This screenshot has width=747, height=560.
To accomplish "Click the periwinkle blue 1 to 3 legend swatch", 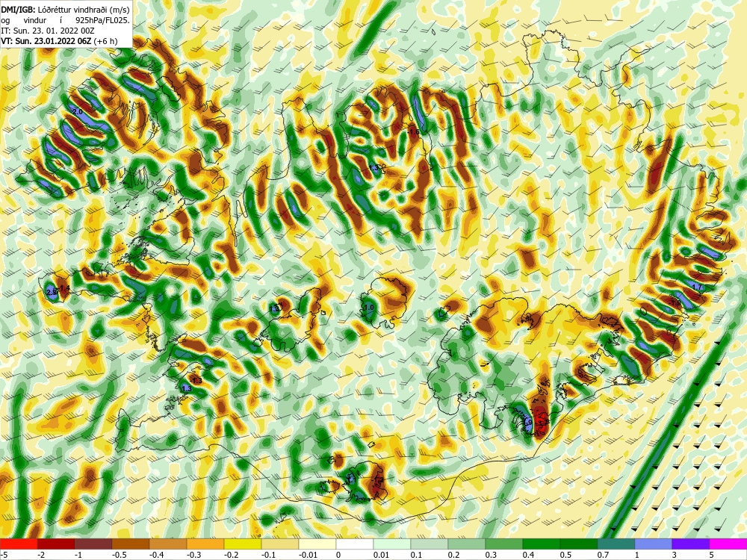I will click(654, 544).
